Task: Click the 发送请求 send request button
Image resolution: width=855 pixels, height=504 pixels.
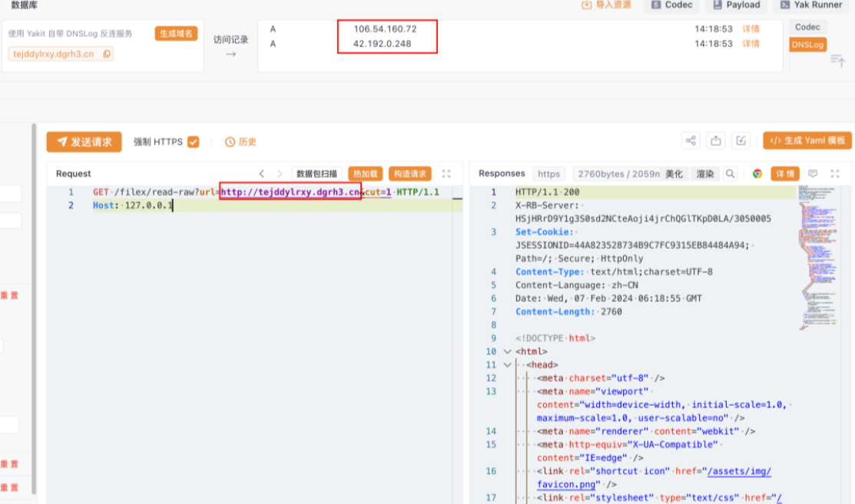Action: [x=84, y=142]
